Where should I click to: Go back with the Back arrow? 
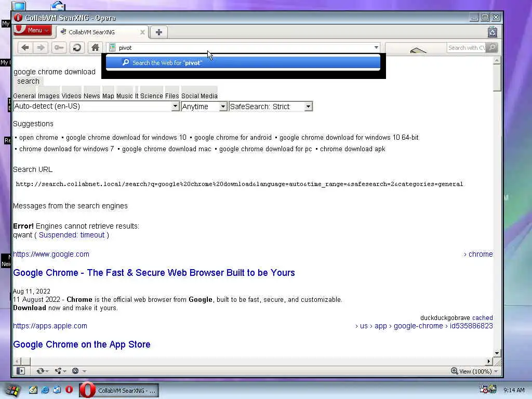(x=25, y=47)
